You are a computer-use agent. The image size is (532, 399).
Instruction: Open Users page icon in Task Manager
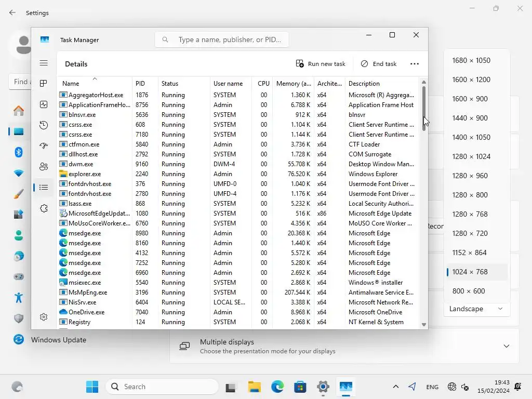click(x=44, y=167)
